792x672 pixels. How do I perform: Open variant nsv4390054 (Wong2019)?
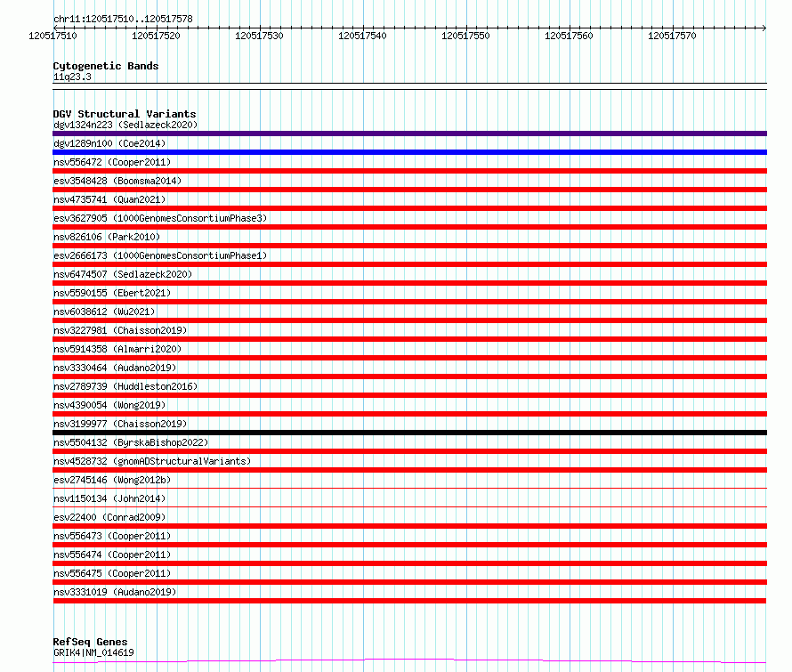click(109, 405)
